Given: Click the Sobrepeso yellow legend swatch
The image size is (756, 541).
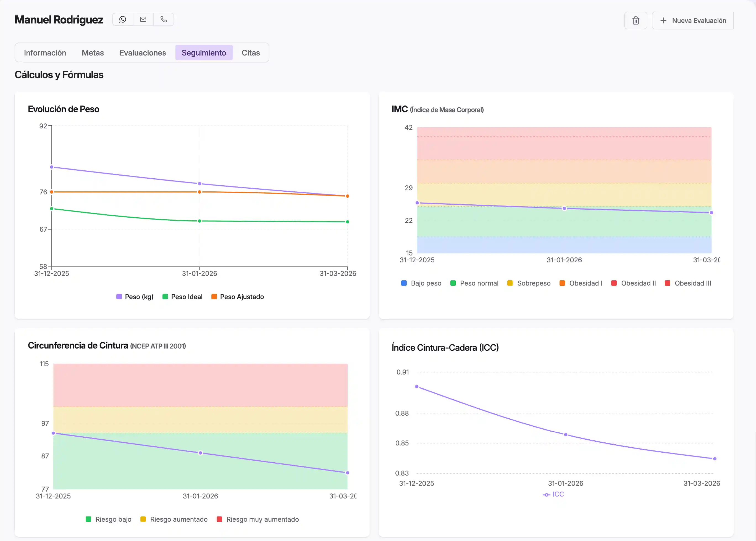Looking at the screenshot, I should point(510,283).
